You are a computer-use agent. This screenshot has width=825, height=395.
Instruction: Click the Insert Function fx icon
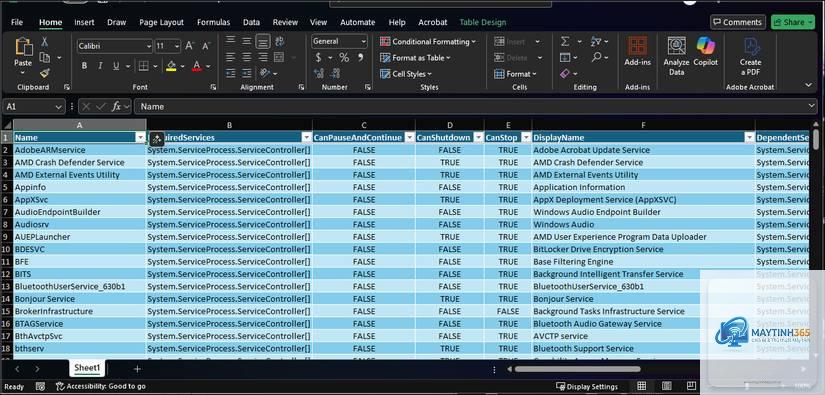pyautogui.click(x=116, y=106)
